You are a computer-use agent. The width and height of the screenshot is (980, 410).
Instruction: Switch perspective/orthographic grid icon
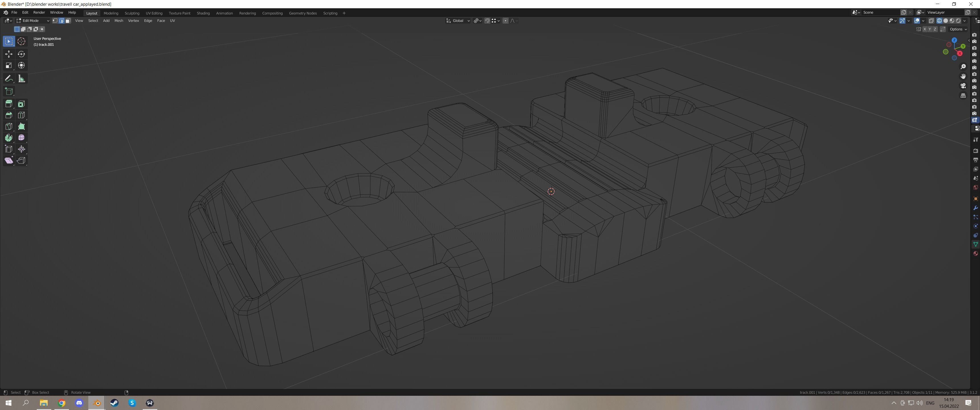pos(963,95)
